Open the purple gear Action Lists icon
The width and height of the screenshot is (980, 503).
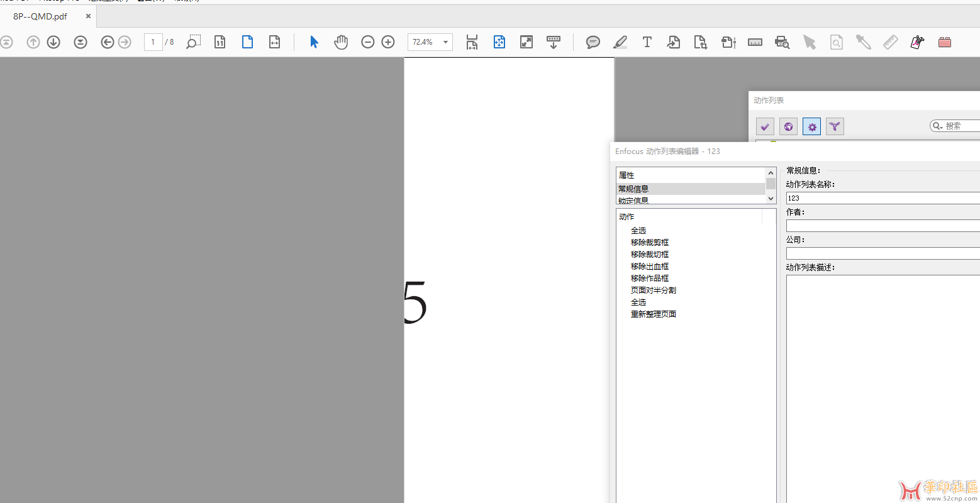tap(811, 126)
